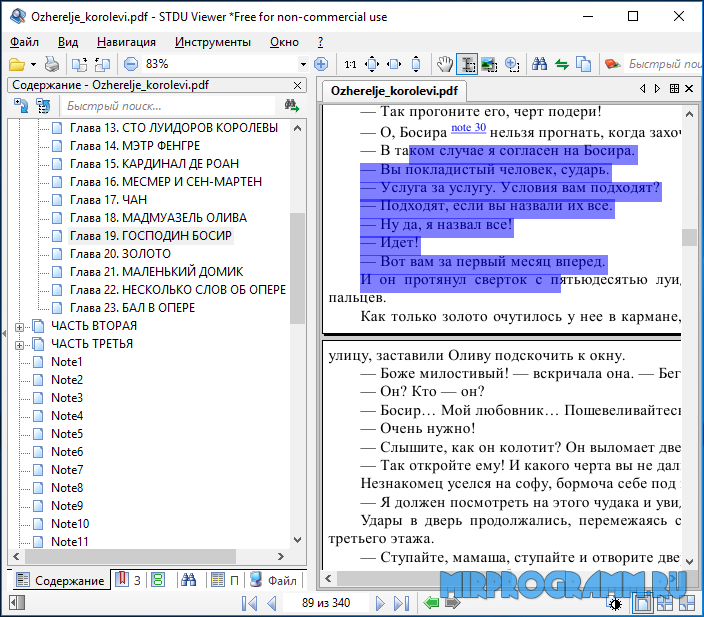Screen dimensions: 704x617
Task: Click the previous tab arrow
Action: pos(642,89)
